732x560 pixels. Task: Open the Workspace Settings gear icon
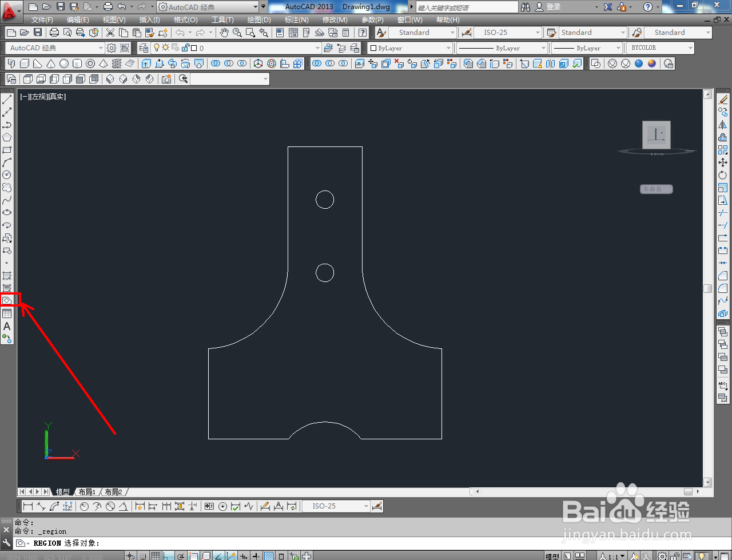tap(112, 48)
